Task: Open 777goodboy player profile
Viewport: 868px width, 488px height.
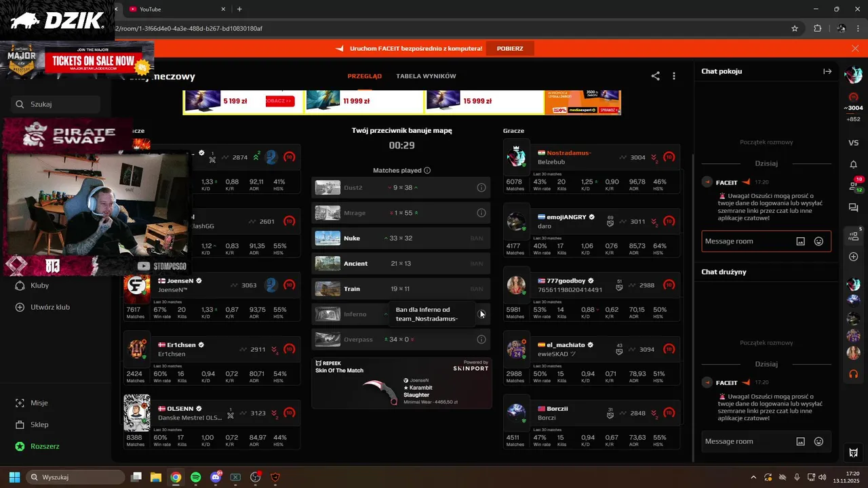Action: point(566,281)
